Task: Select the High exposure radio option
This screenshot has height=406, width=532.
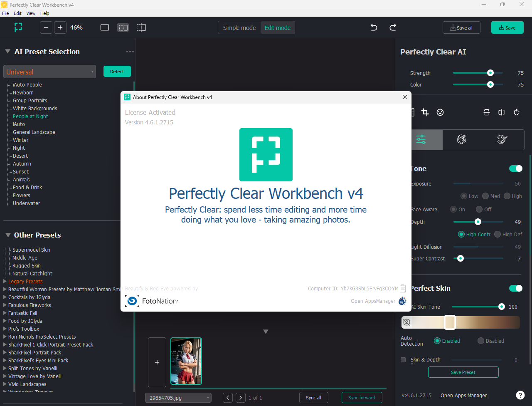Action: (x=507, y=196)
